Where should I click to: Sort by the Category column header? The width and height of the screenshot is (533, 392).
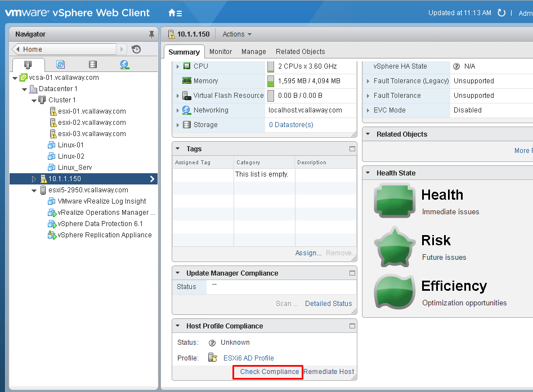coord(265,163)
